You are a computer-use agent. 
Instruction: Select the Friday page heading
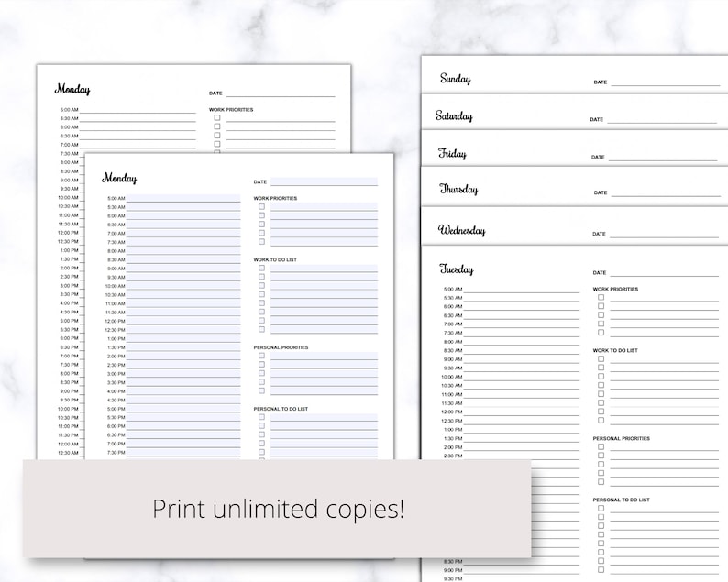tap(452, 153)
